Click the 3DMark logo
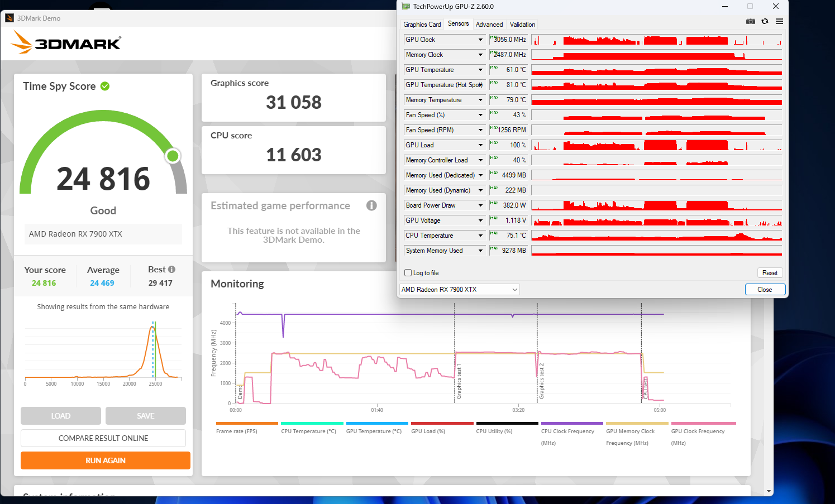Viewport: 835px width, 504px height. (x=66, y=42)
